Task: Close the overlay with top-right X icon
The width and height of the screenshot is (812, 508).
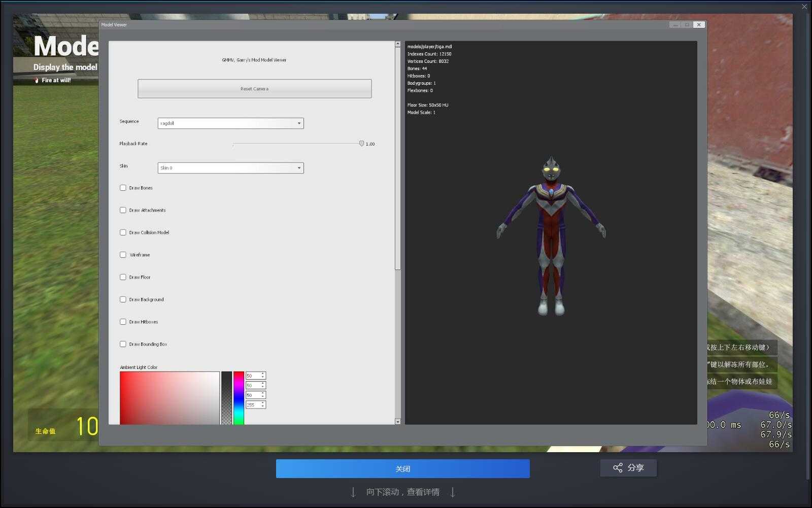Action: pyautogui.click(x=804, y=7)
